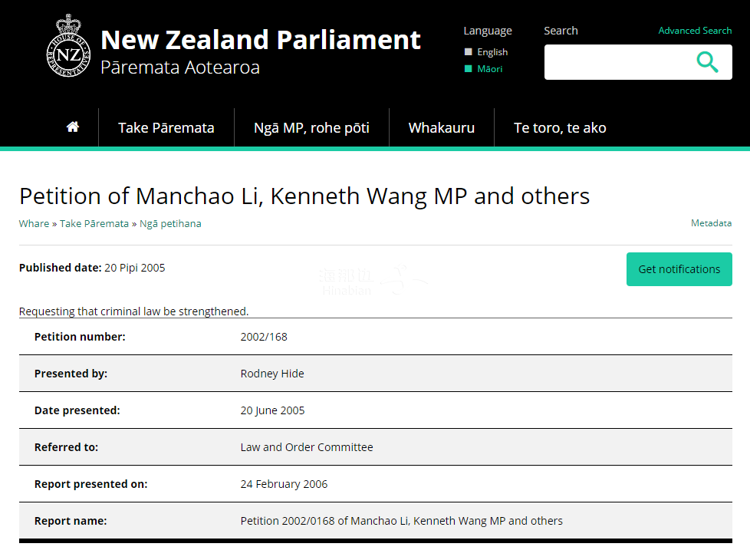Open the Advanced Search link

[x=695, y=31]
